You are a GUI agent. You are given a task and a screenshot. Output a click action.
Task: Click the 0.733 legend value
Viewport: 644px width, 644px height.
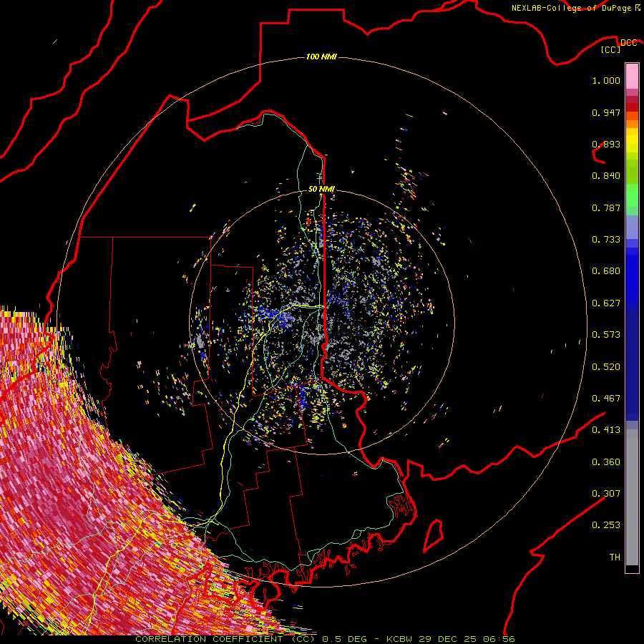pyautogui.click(x=606, y=240)
